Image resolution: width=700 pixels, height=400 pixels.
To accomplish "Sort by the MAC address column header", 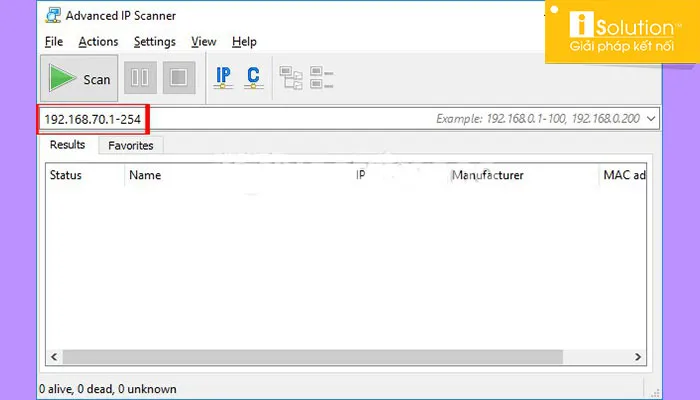I will pyautogui.click(x=623, y=175).
